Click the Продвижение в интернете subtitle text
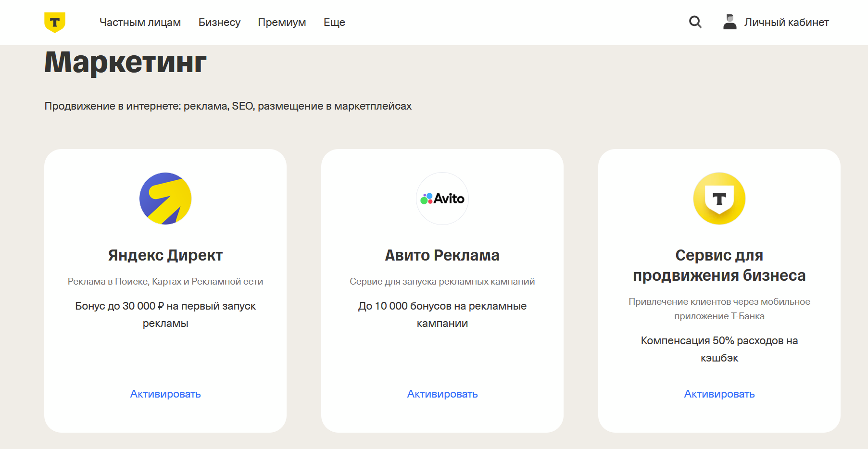The height and width of the screenshot is (449, 868). click(x=228, y=106)
